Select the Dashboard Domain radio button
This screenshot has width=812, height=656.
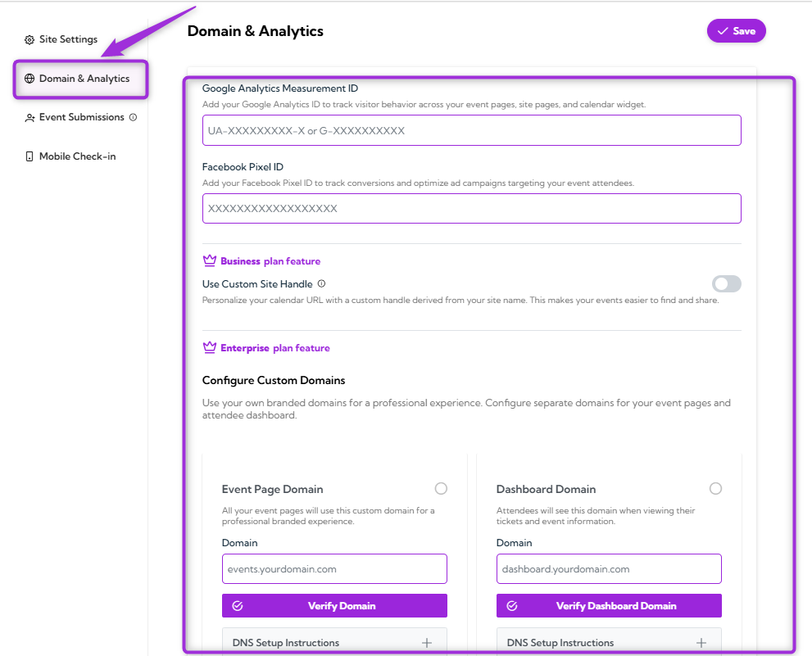715,488
